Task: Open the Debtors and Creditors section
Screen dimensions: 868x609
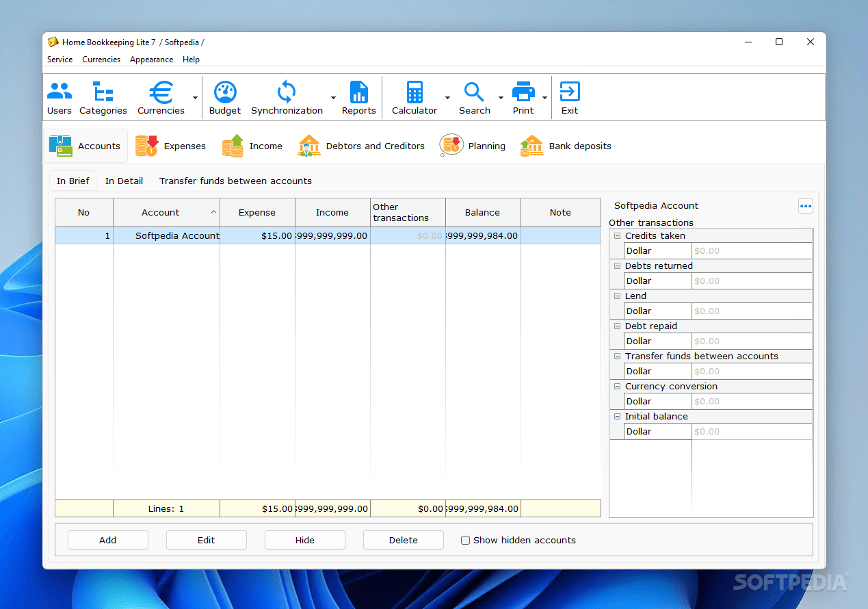Action: click(361, 146)
